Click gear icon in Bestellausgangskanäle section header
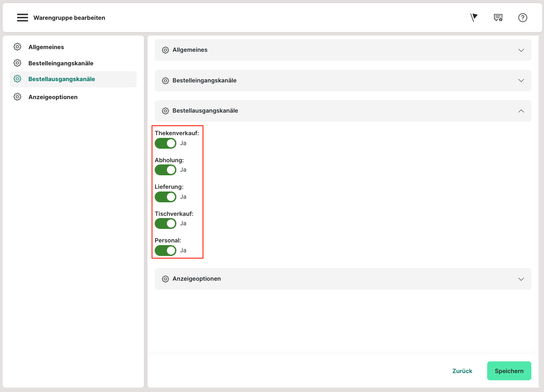Viewport: 544px width, 392px height. [x=166, y=111]
